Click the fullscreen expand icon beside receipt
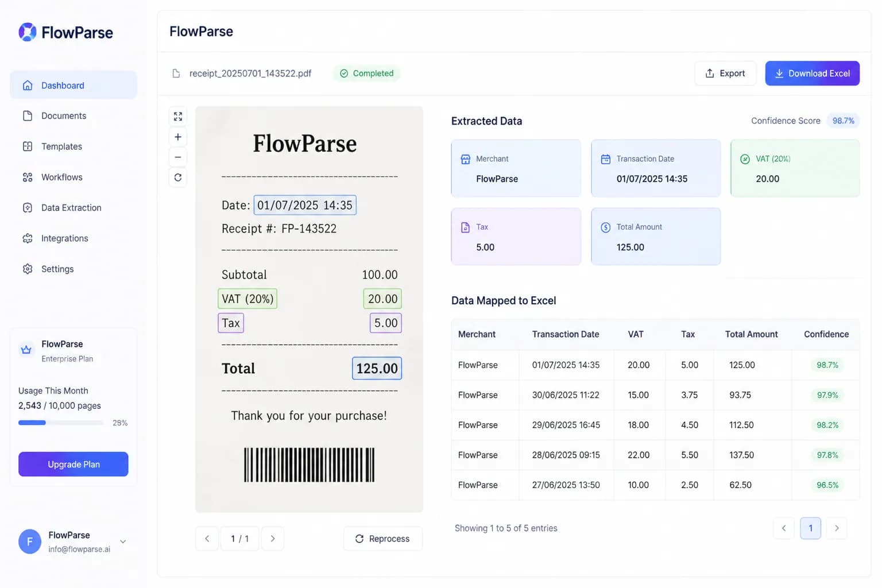882x588 pixels. click(x=178, y=117)
